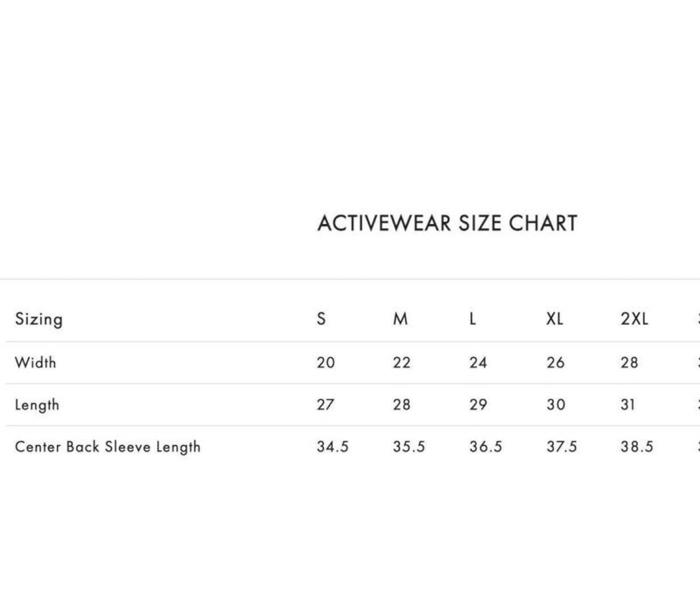This screenshot has width=700, height=611.
Task: Select the Width row label
Action: click(36, 362)
